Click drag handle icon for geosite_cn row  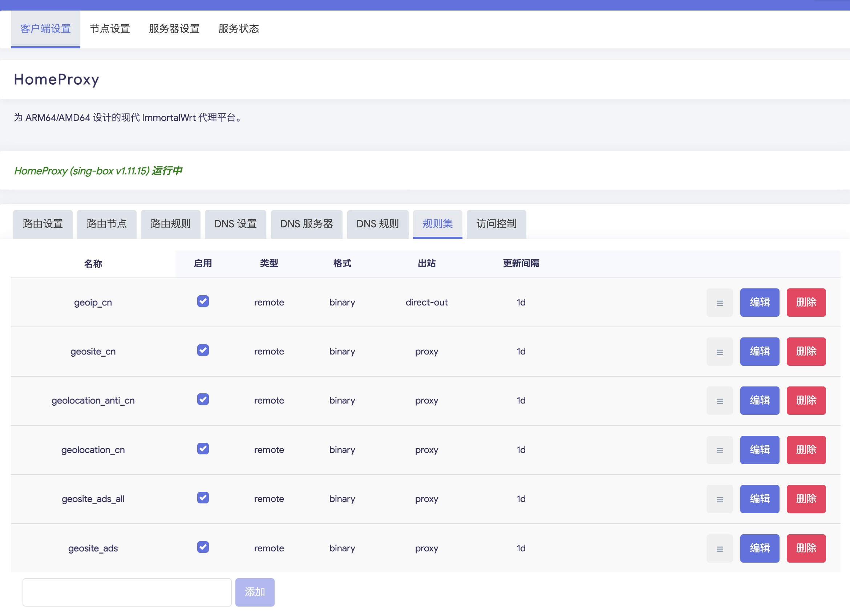click(719, 352)
